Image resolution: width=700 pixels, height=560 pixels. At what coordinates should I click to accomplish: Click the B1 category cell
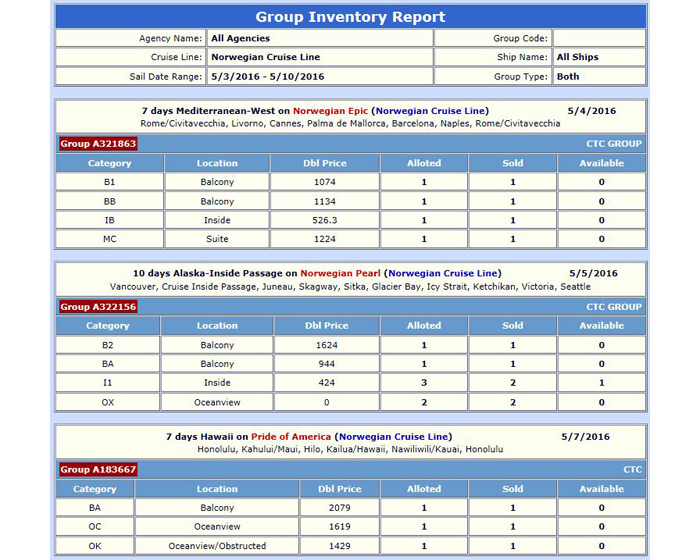click(109, 182)
